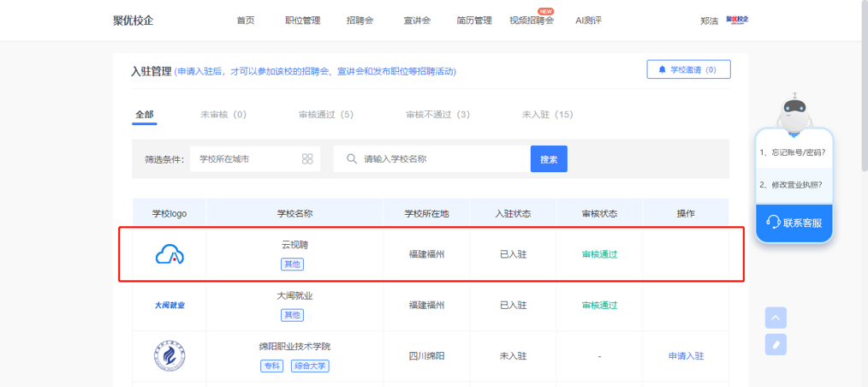
Task: Click the 云视聘 cloud logo
Action: click(169, 254)
